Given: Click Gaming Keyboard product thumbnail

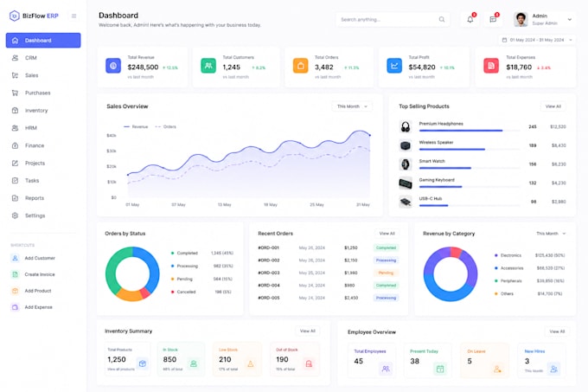Looking at the screenshot, I should click(406, 183).
